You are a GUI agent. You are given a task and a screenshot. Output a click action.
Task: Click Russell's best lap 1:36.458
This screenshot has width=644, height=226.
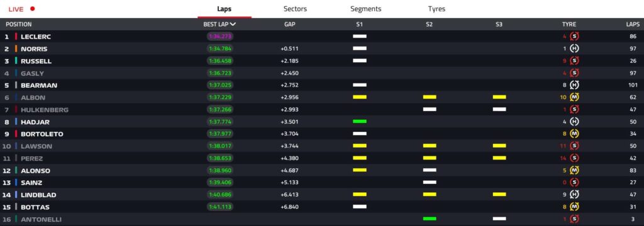coord(220,61)
